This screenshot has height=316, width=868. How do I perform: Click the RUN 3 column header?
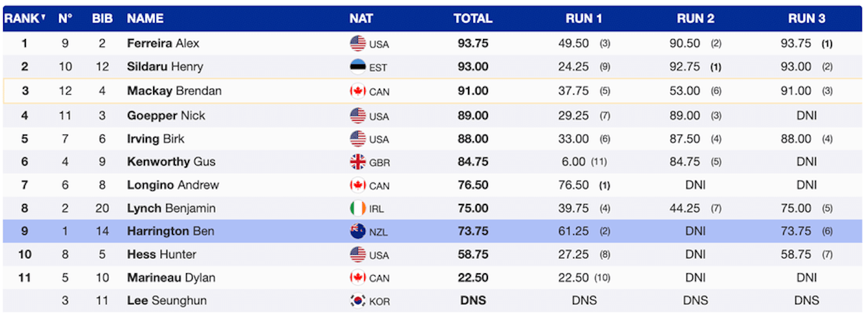pyautogui.click(x=806, y=19)
